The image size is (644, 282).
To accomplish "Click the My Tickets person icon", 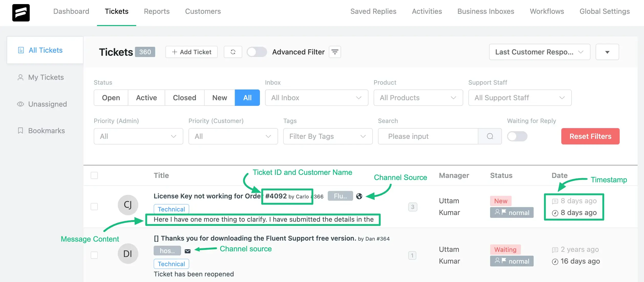I will [20, 77].
